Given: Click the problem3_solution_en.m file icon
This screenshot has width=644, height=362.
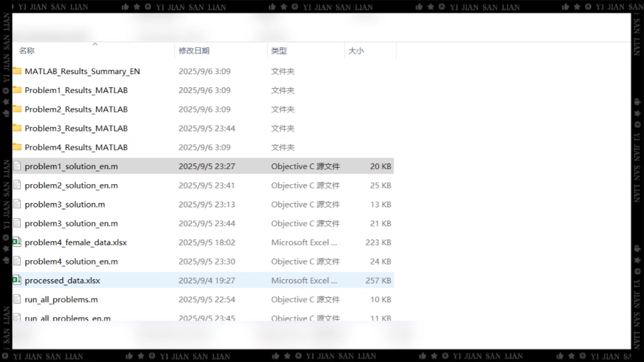Looking at the screenshot, I should (x=17, y=223).
